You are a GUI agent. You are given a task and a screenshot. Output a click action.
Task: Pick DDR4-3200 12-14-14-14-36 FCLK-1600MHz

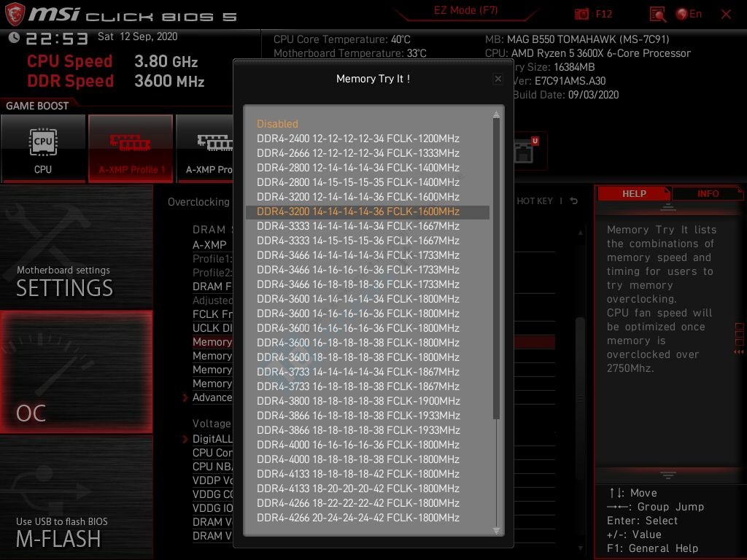point(368,197)
